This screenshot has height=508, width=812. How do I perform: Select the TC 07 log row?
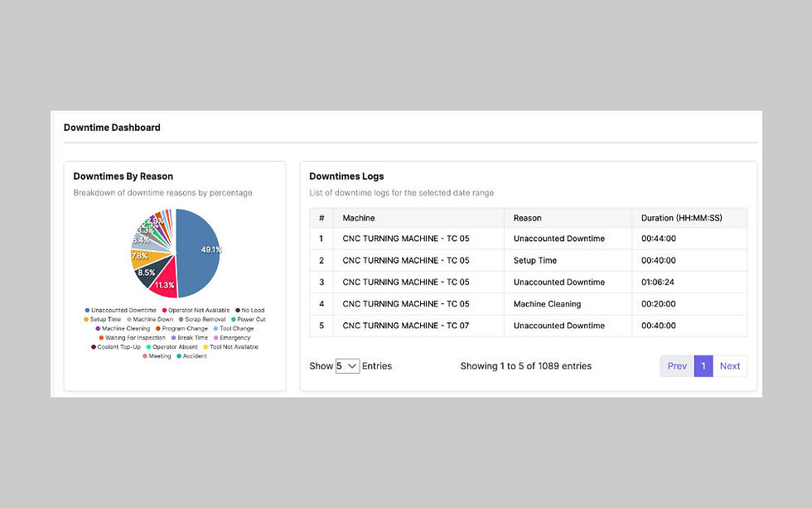pyautogui.click(x=529, y=326)
